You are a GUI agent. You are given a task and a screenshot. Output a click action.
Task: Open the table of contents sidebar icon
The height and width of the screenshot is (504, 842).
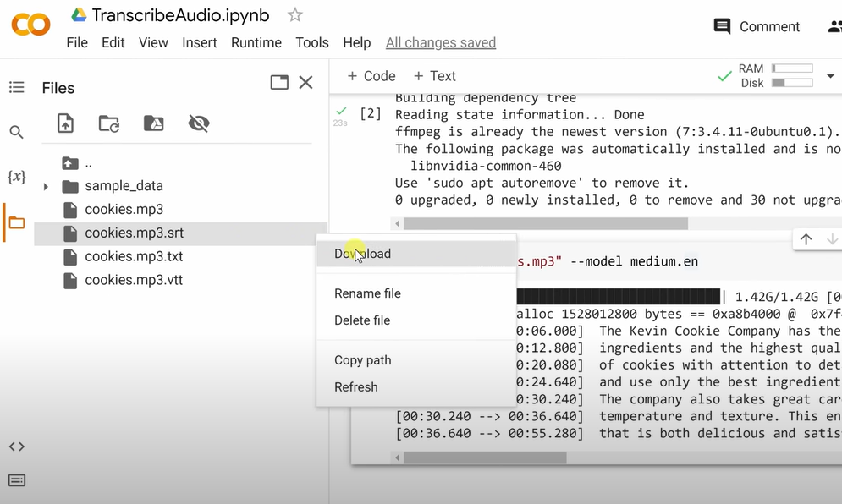(x=16, y=88)
